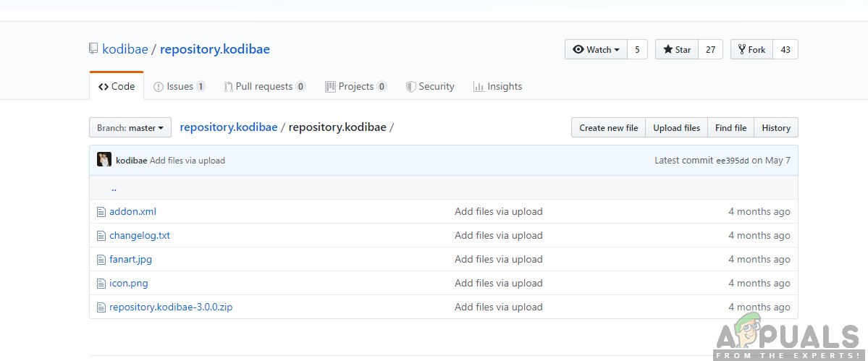The height and width of the screenshot is (361, 868).
Task: Click Create new file button
Action: pos(608,128)
